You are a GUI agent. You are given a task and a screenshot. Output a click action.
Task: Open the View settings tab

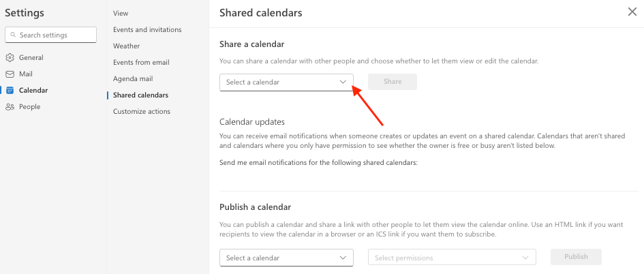click(x=121, y=13)
